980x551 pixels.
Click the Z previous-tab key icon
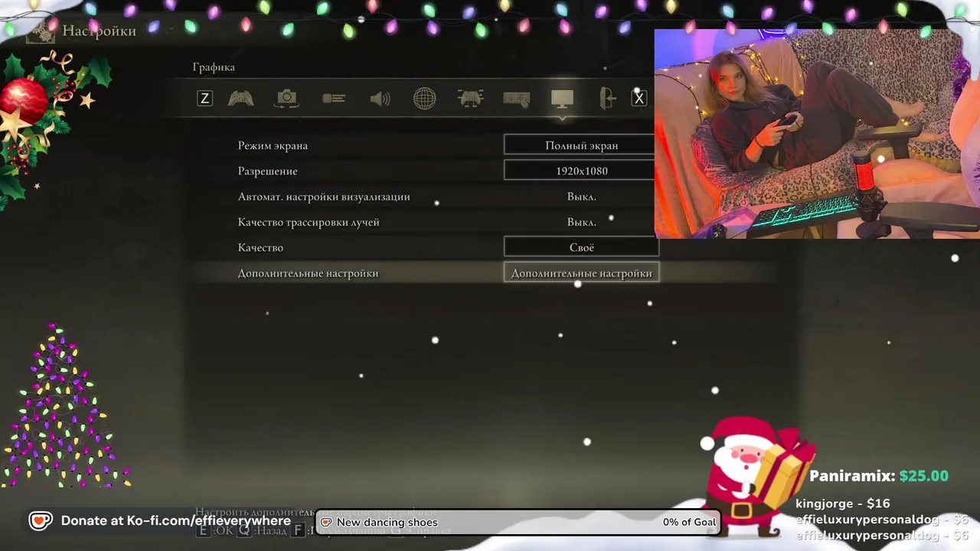(x=204, y=99)
